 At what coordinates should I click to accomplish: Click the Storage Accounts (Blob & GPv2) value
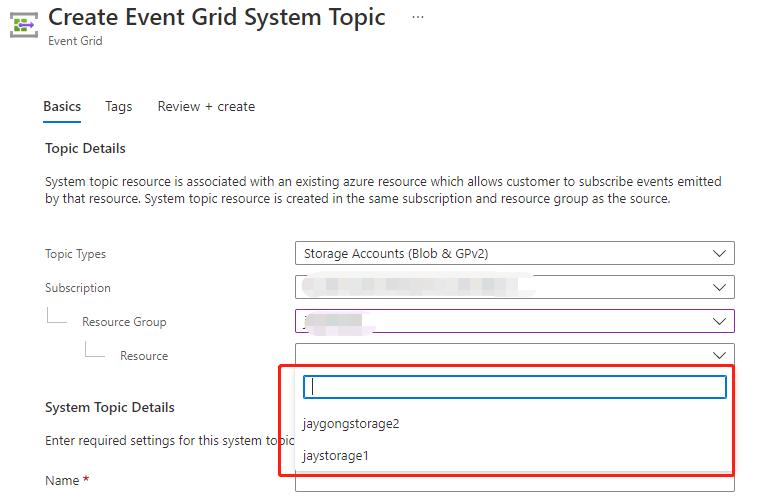[x=396, y=253]
